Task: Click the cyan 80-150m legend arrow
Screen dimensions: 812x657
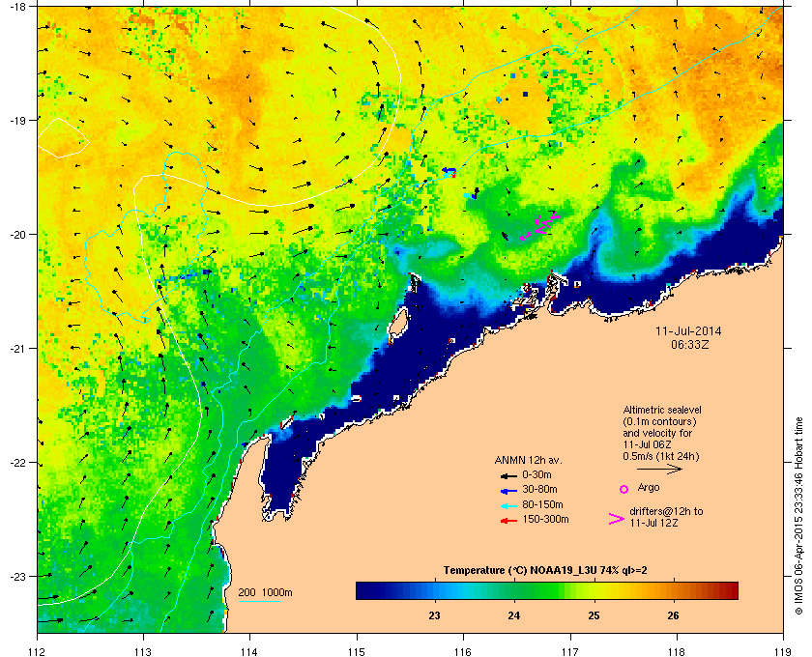Action: 508,506
